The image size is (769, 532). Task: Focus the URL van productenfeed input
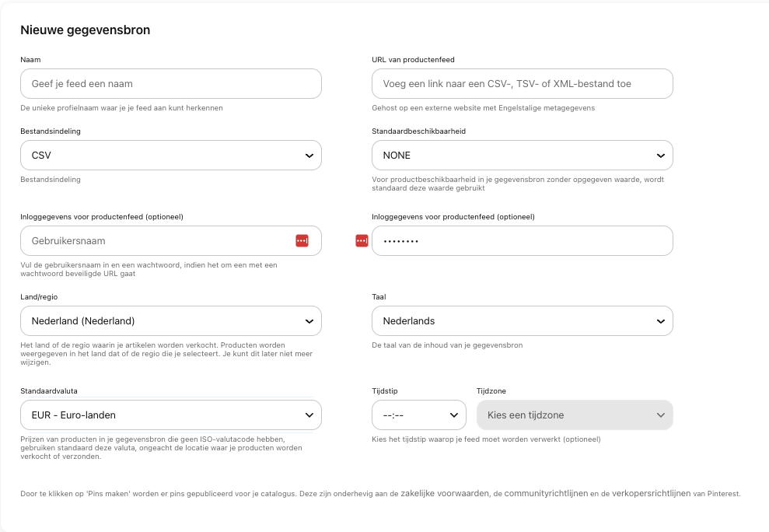tap(522, 84)
